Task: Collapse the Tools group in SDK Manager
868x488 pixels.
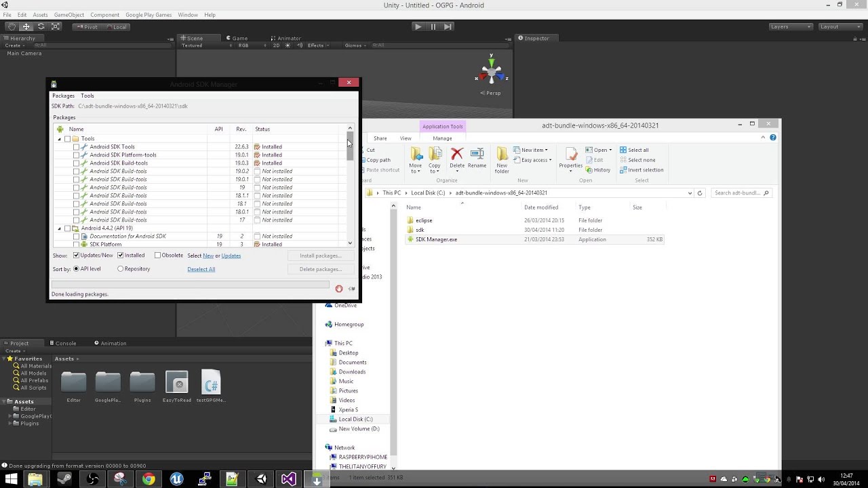Action: 59,139
